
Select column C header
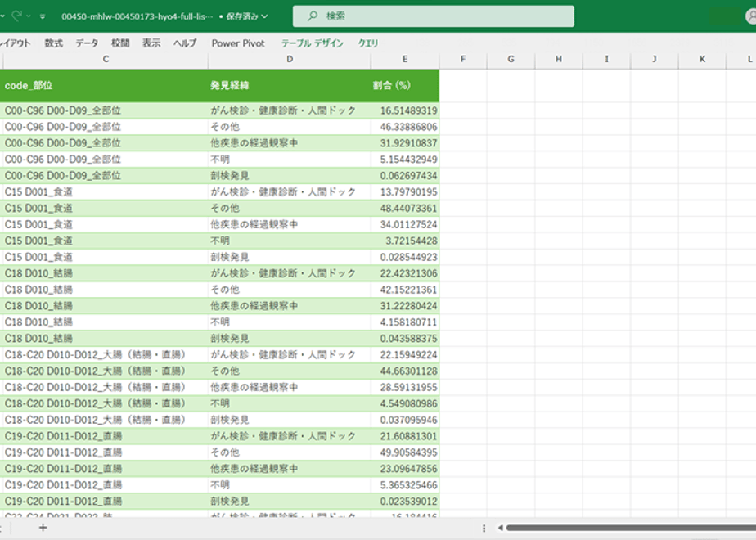tap(106, 59)
